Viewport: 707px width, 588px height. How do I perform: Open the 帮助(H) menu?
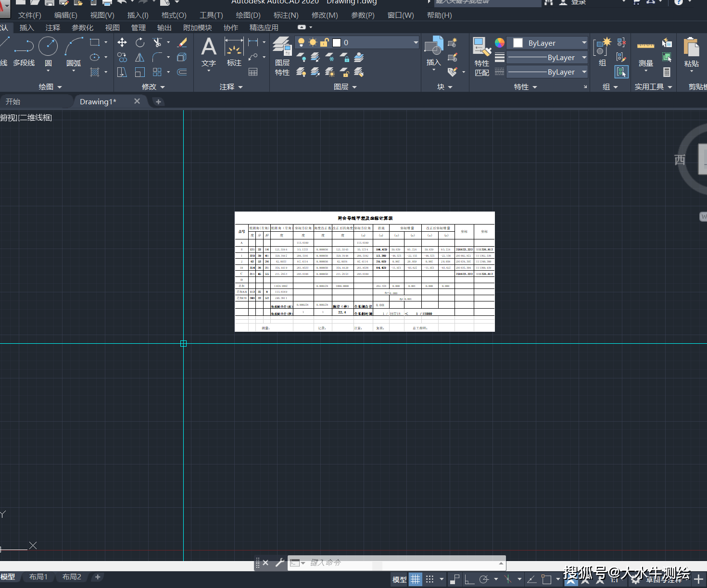(440, 15)
